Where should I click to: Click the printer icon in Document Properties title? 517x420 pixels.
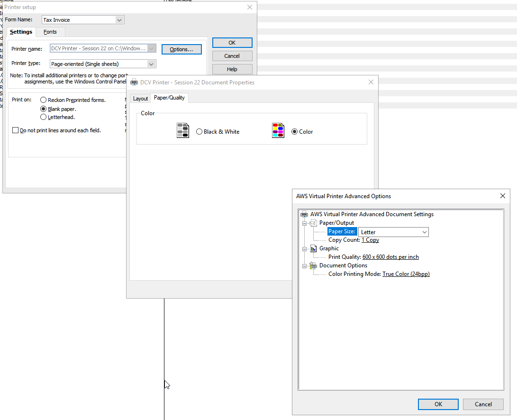pyautogui.click(x=134, y=82)
